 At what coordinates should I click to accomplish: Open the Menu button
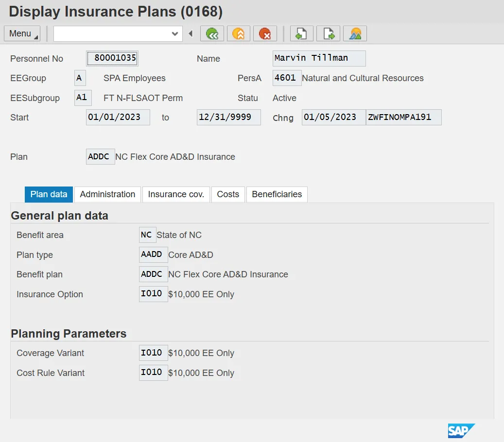tap(22, 34)
